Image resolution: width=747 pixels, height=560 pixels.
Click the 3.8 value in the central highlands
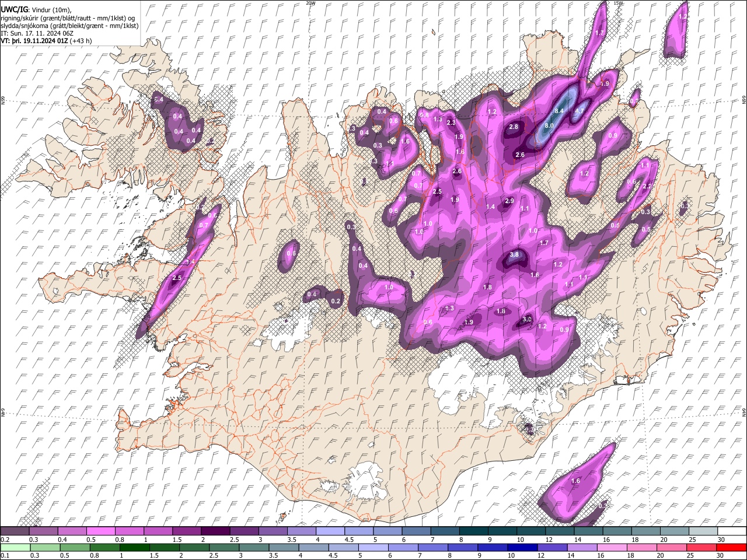514,254
